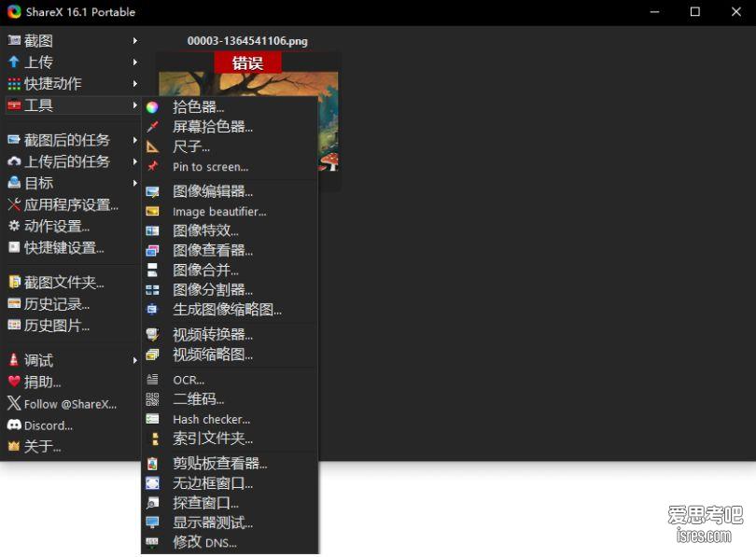The width and height of the screenshot is (756, 557).
Task: Click the OCR text icon
Action: [152, 380]
